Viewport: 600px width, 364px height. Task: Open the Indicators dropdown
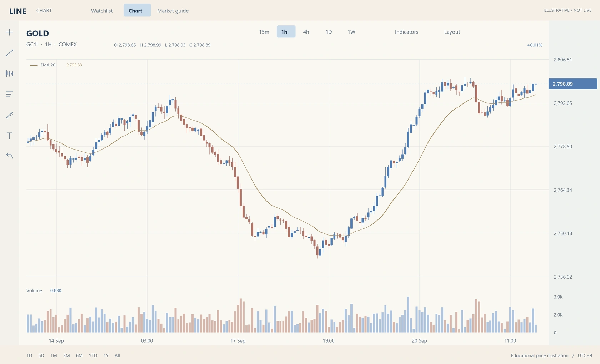(x=406, y=32)
